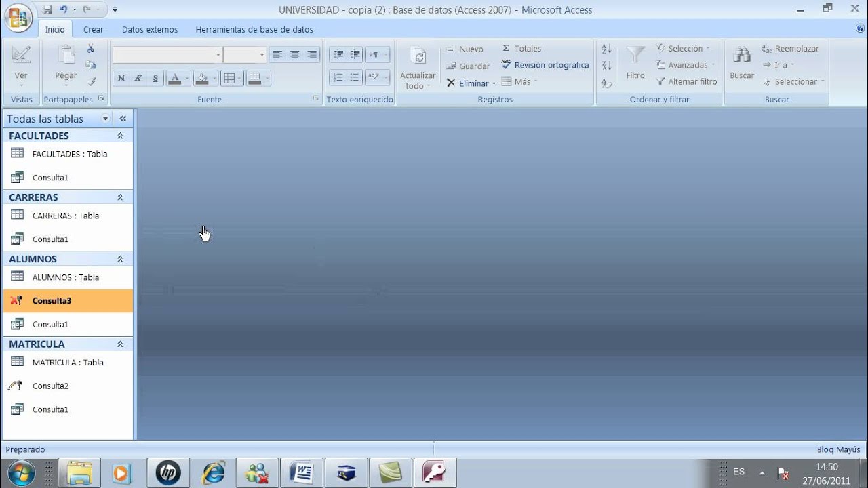Open the font name dropdown
Image resolution: width=868 pixels, height=488 pixels.
coord(218,55)
